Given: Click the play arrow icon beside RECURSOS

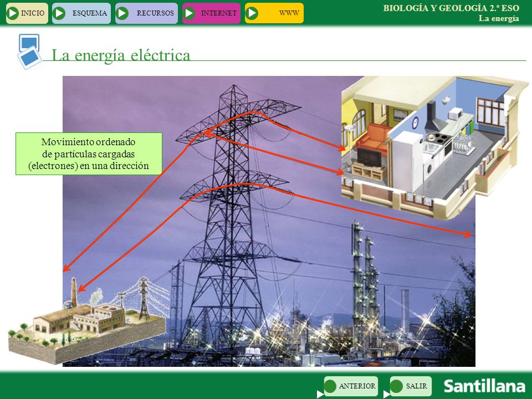Looking at the screenshot, I should [x=122, y=13].
